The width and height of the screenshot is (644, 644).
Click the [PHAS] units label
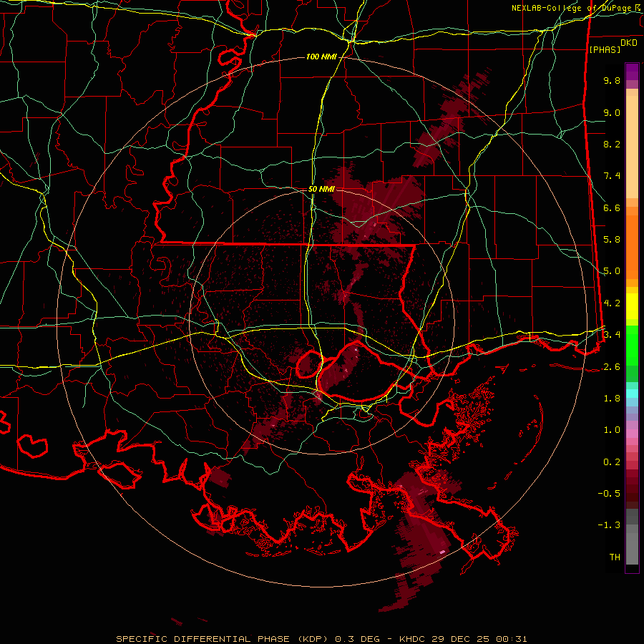[605, 49]
